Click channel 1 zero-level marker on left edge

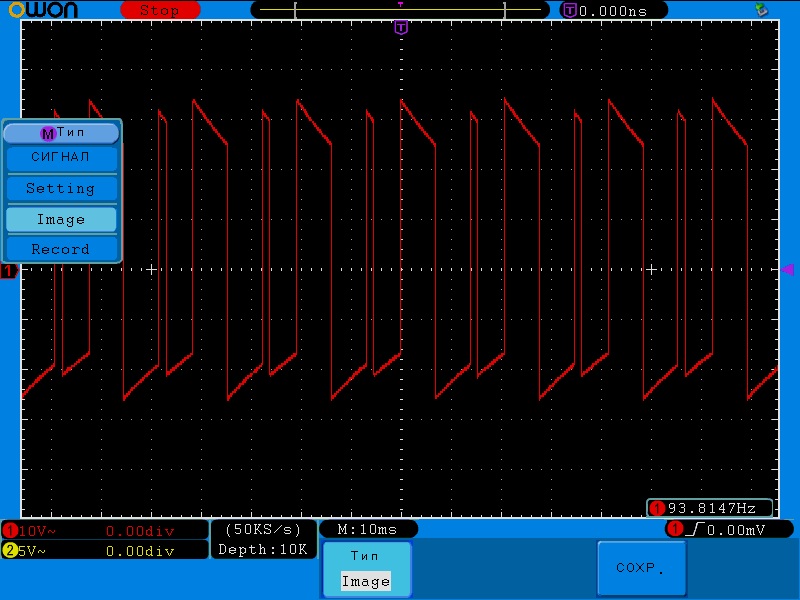click(x=8, y=272)
